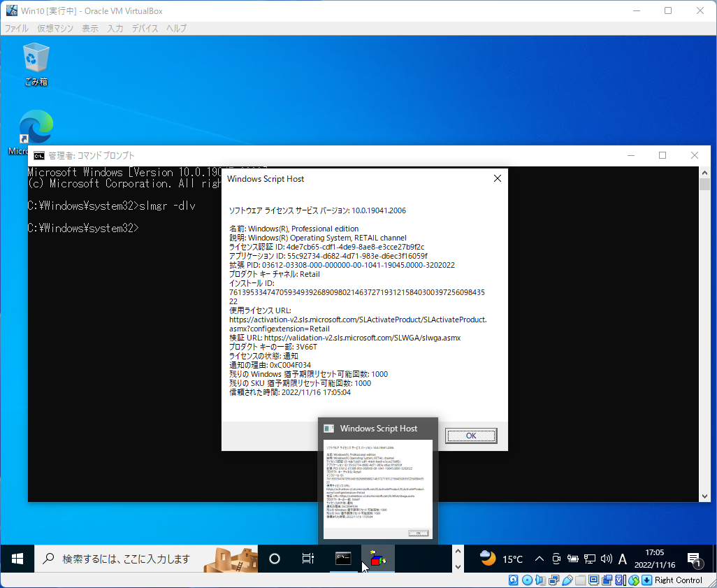Open Task View on the taskbar

[308, 559]
